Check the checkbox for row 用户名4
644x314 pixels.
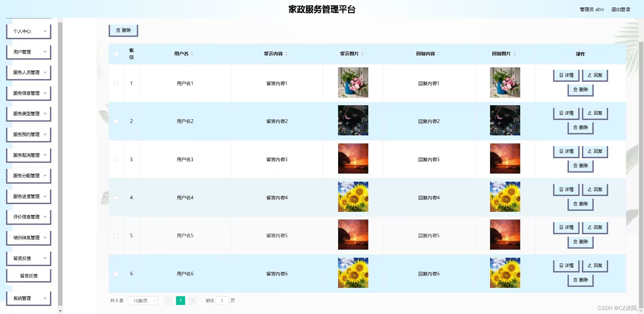coord(116,198)
